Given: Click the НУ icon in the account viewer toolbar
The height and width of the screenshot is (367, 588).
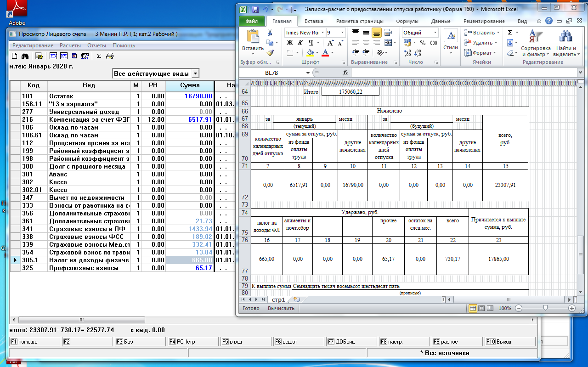Looking at the screenshot, I should click(x=53, y=56).
